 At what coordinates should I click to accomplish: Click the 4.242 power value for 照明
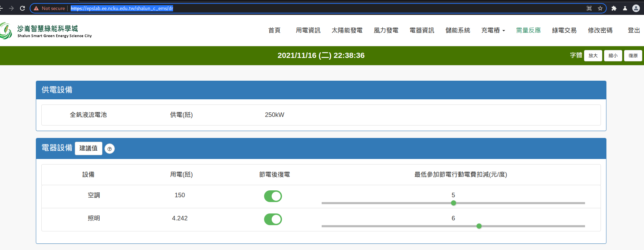coord(180,218)
